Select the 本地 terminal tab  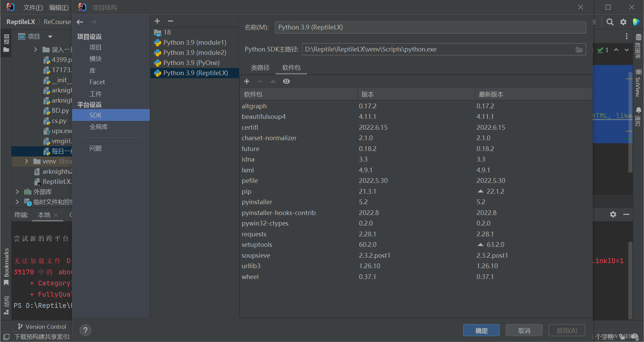click(x=44, y=215)
